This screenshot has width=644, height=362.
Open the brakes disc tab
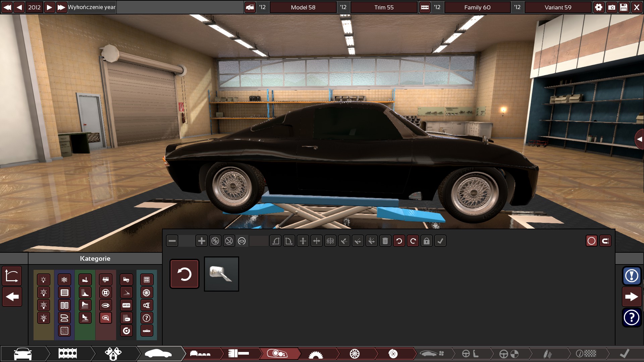click(393, 354)
